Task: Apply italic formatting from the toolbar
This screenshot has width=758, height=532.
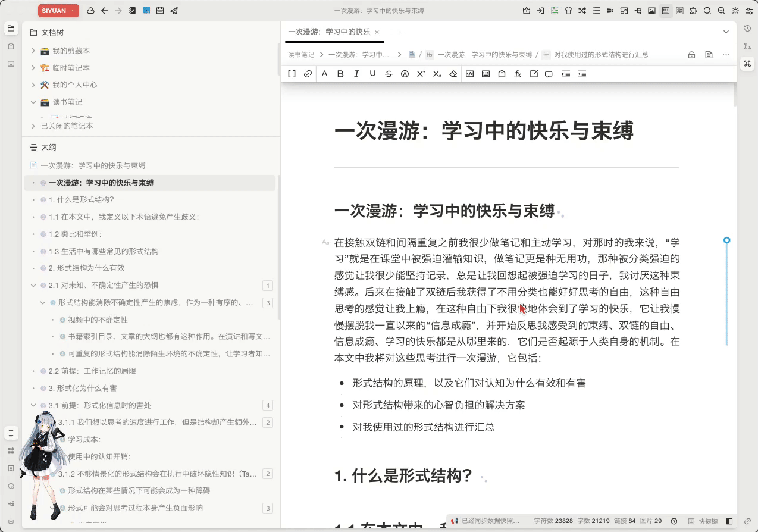Action: pyautogui.click(x=356, y=74)
